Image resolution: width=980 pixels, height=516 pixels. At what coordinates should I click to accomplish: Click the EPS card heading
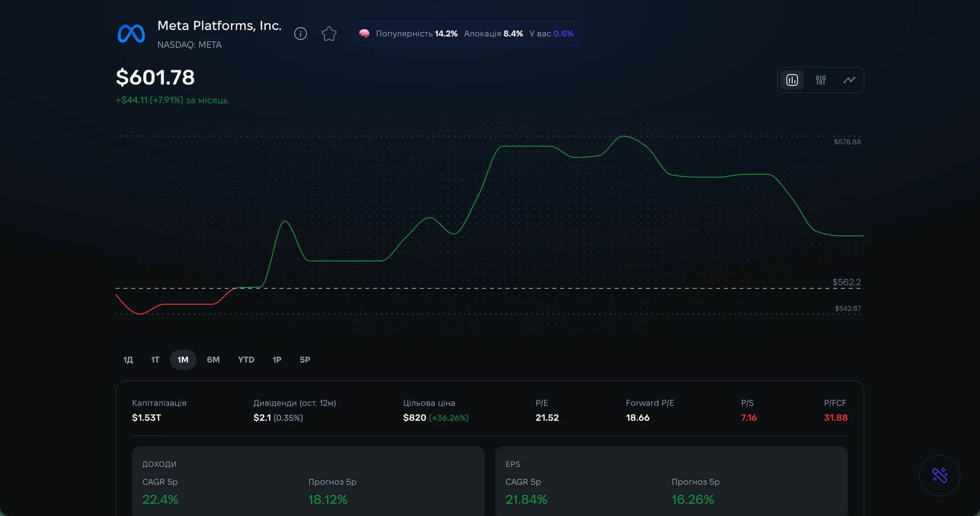tap(513, 464)
